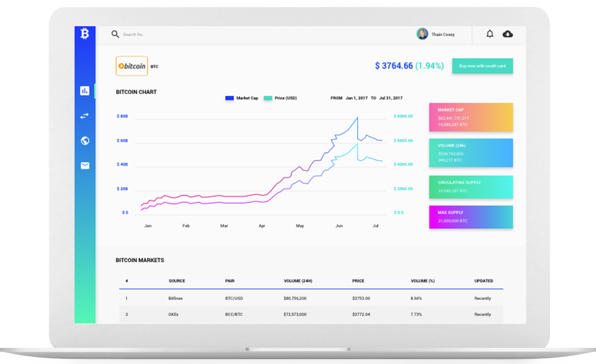596x364 pixels.
Task: Select the exchange arrows sidebar icon
Action: click(x=85, y=116)
